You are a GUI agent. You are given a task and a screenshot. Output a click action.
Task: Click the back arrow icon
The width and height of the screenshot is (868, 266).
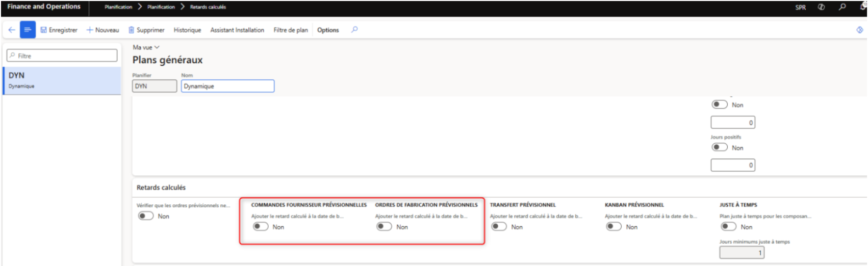pos(11,30)
